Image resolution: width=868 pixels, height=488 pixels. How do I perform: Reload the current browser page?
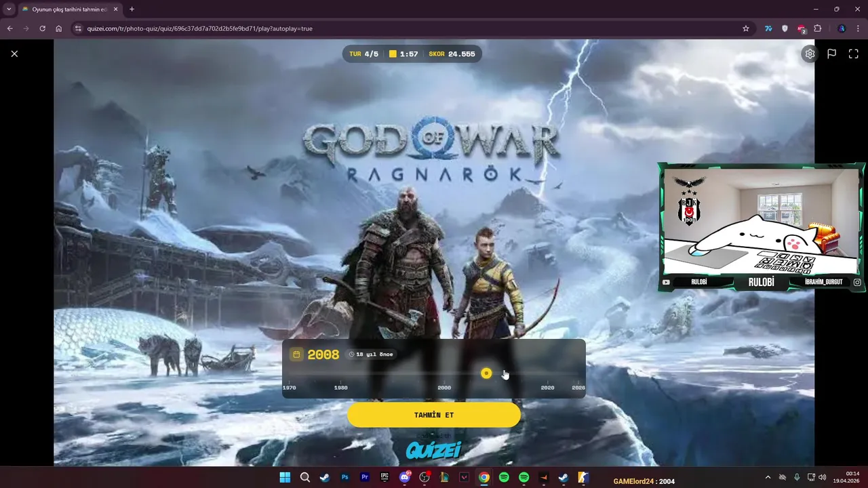(x=42, y=28)
